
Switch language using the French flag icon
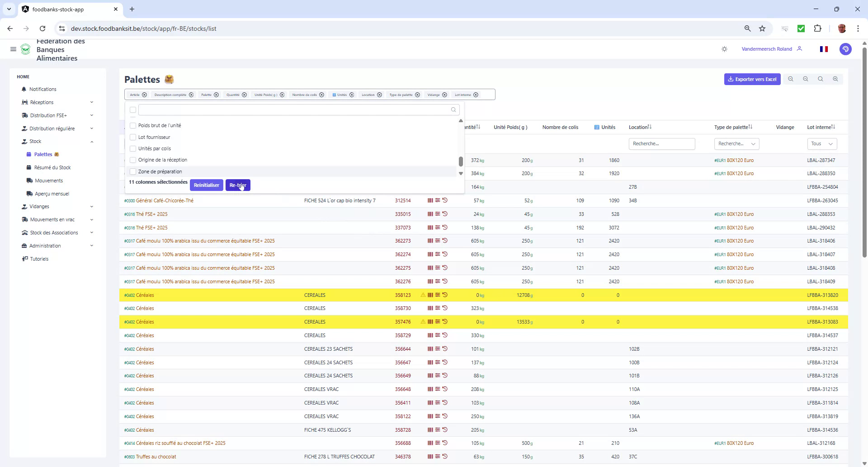(824, 49)
